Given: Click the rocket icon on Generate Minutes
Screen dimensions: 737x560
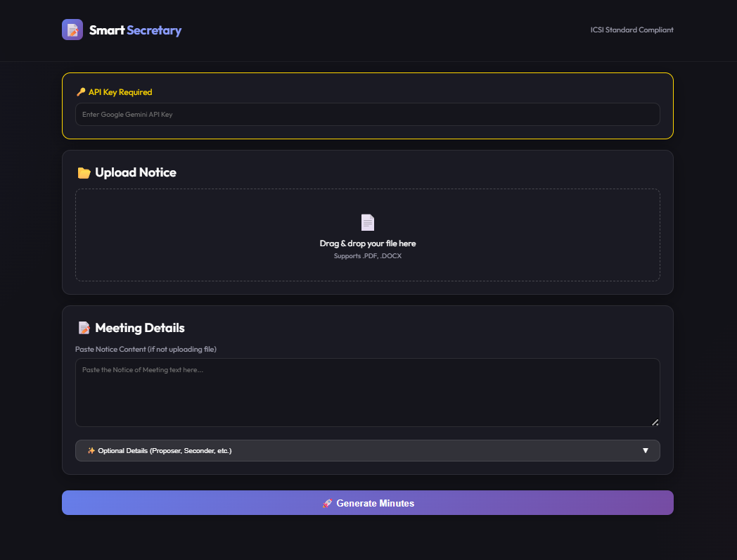Looking at the screenshot, I should pyautogui.click(x=327, y=504).
